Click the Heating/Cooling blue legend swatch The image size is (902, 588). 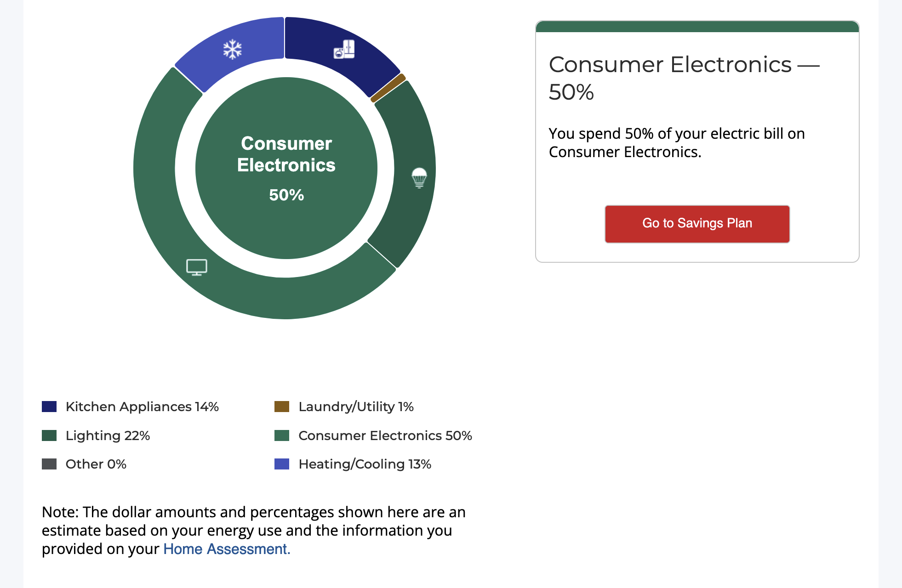pos(282,464)
